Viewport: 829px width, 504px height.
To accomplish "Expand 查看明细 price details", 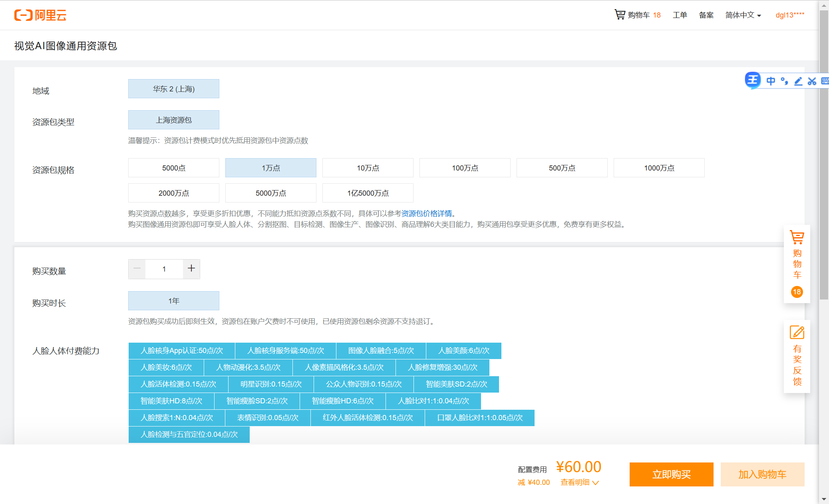I will point(579,482).
